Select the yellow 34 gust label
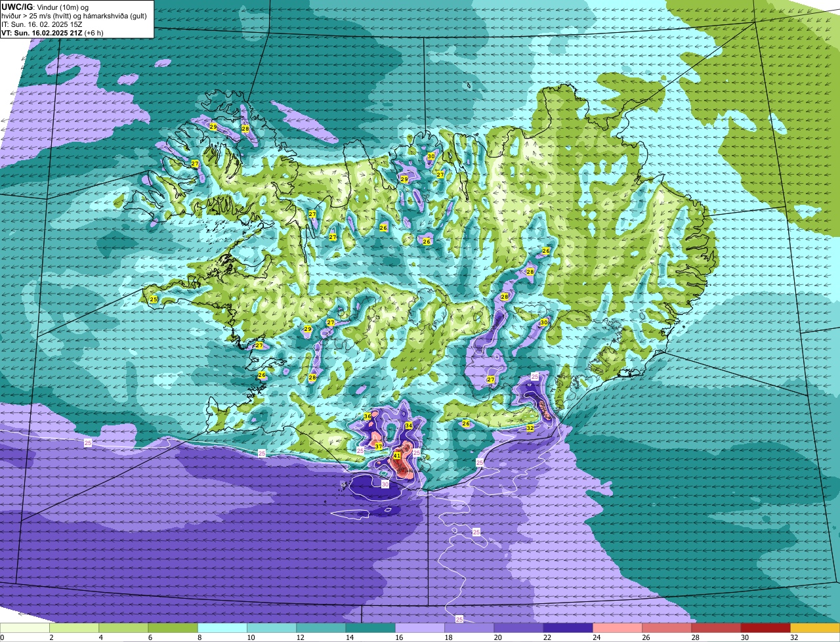Image resolution: width=840 pixels, height=642 pixels. 408,426
